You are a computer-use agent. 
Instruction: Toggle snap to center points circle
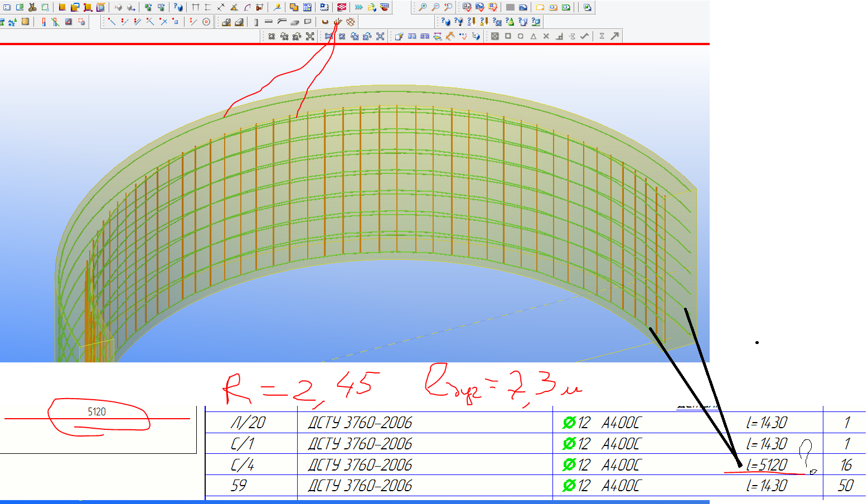coord(521,36)
